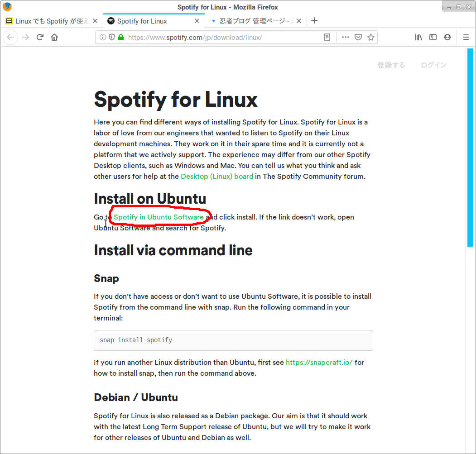Image resolution: width=476 pixels, height=454 pixels.
Task: Open the https://snapcraft.io/ link
Action: 319,363
